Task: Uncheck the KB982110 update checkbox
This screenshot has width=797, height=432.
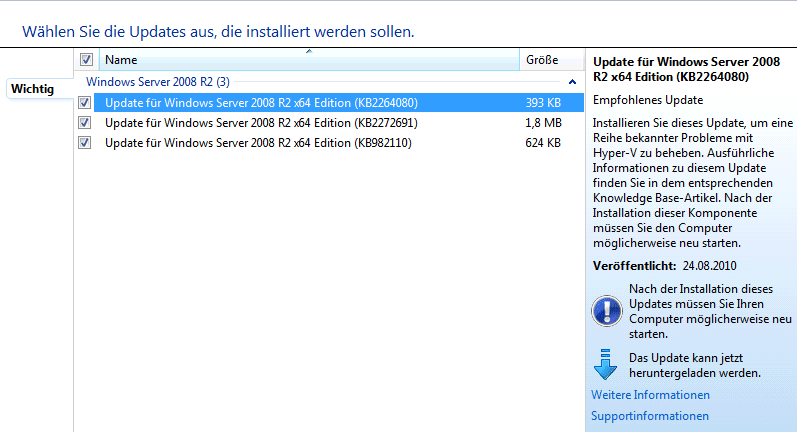Action: [x=84, y=143]
